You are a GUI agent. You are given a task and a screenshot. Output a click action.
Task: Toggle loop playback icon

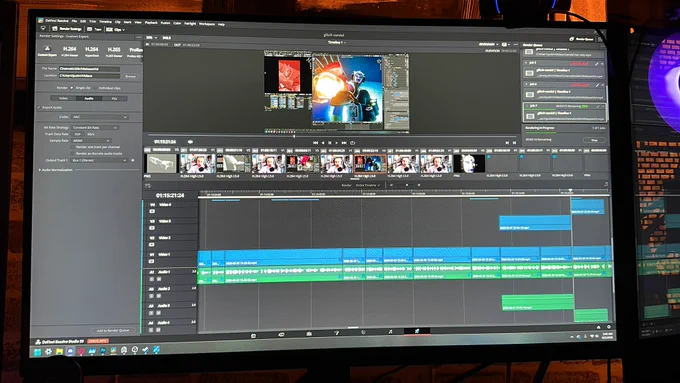[353, 143]
